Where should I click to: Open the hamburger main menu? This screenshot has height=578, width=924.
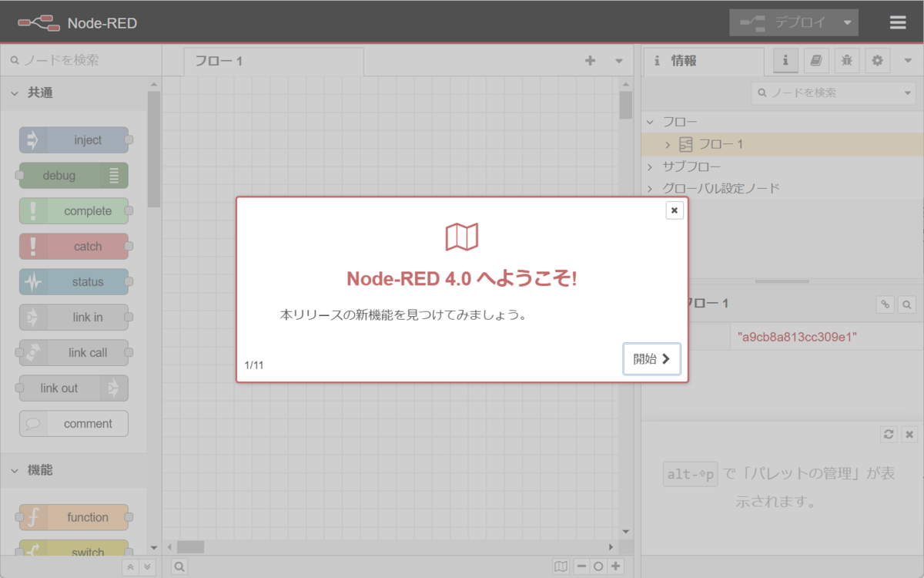click(898, 22)
